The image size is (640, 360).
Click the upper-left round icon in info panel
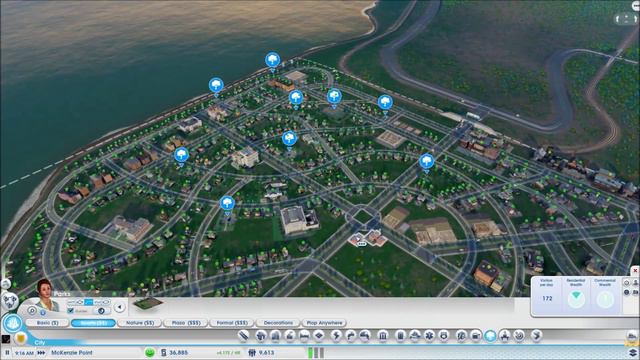(627, 282)
